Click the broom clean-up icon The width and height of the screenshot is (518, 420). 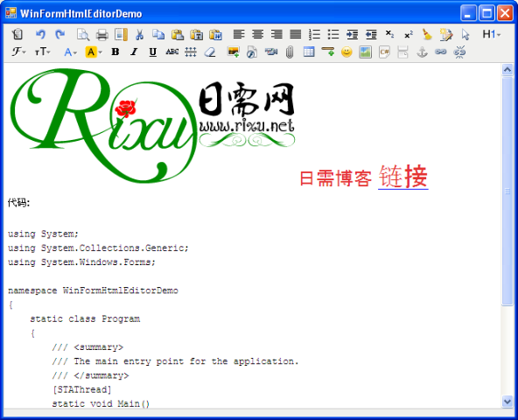click(427, 34)
